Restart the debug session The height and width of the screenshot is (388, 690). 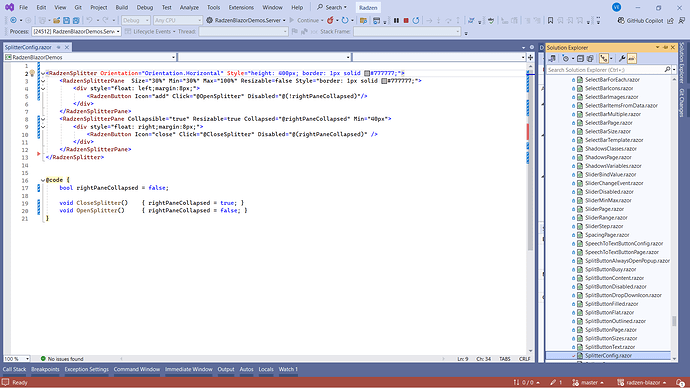point(415,20)
